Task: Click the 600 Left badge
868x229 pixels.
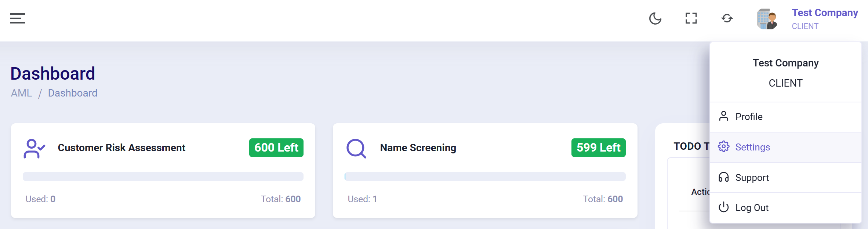Action: pyautogui.click(x=276, y=148)
